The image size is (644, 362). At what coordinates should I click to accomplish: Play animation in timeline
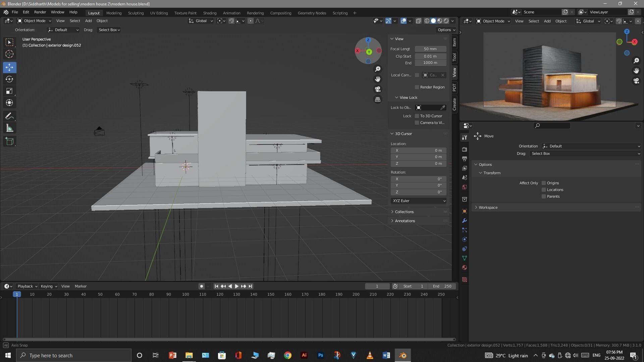[237, 286]
